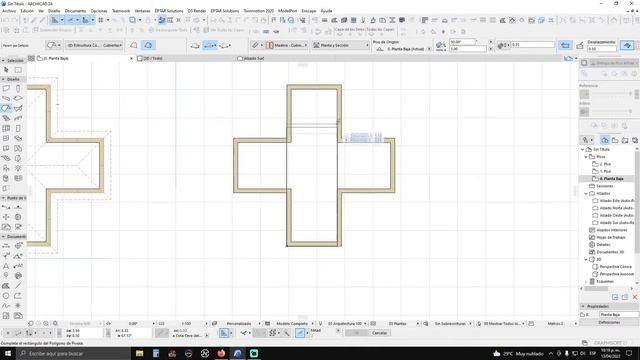The width and height of the screenshot is (640, 360).
Task: Select the Stair tool in the toolbox
Action: [6, 118]
